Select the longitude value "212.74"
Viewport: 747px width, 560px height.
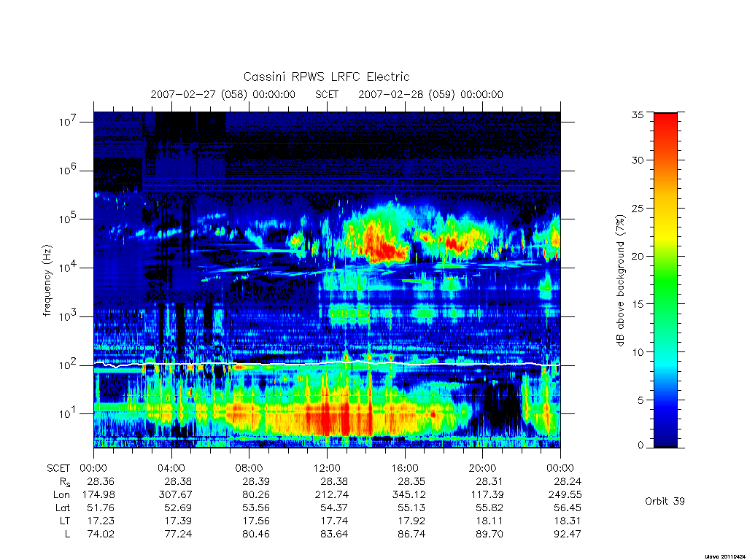[332, 495]
